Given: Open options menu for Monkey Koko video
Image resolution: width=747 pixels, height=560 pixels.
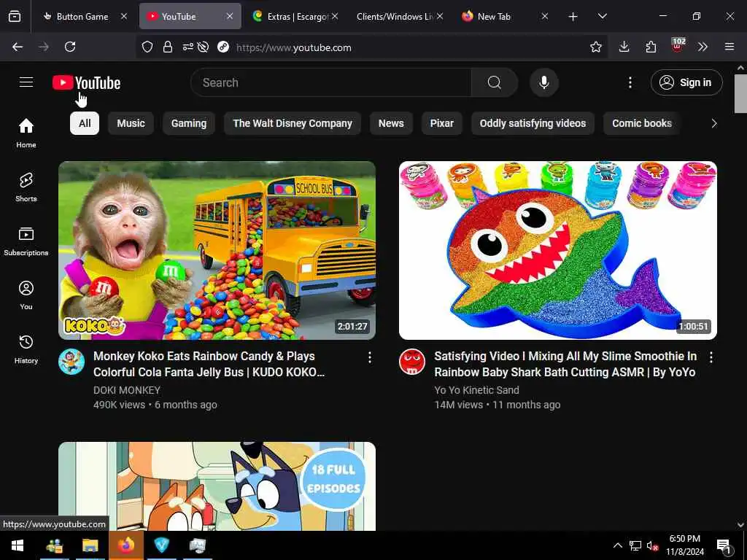Looking at the screenshot, I should [370, 357].
